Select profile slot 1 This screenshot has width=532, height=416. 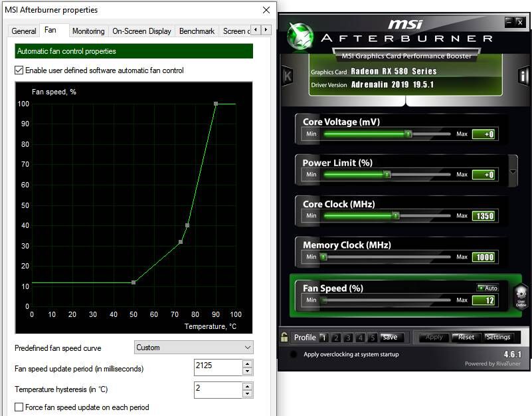[323, 338]
